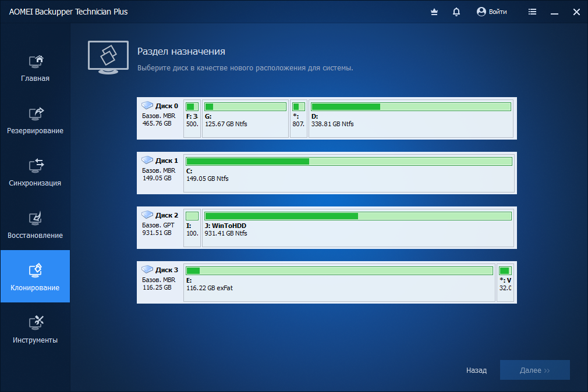588x392 pixels.
Task: Select the small 32 partition on Диск 3
Action: (x=505, y=283)
